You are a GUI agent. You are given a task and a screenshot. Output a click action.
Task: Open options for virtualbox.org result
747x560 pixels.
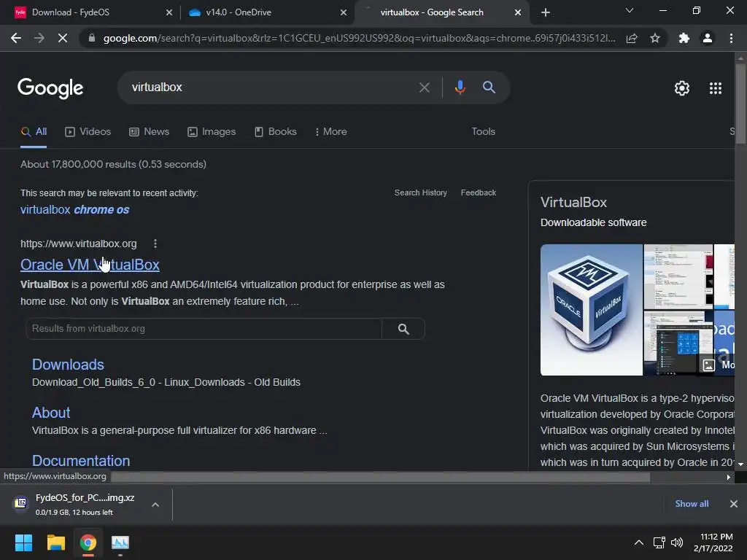click(155, 244)
